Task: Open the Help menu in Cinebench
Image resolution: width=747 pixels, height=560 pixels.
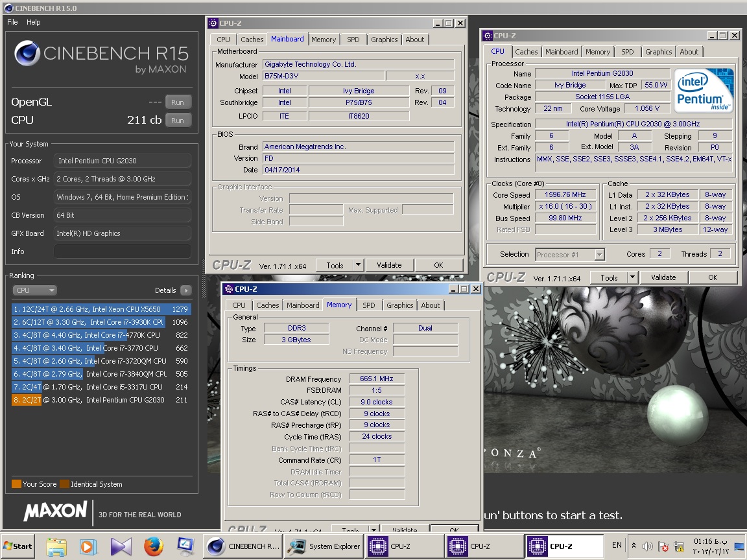Action: [33, 22]
